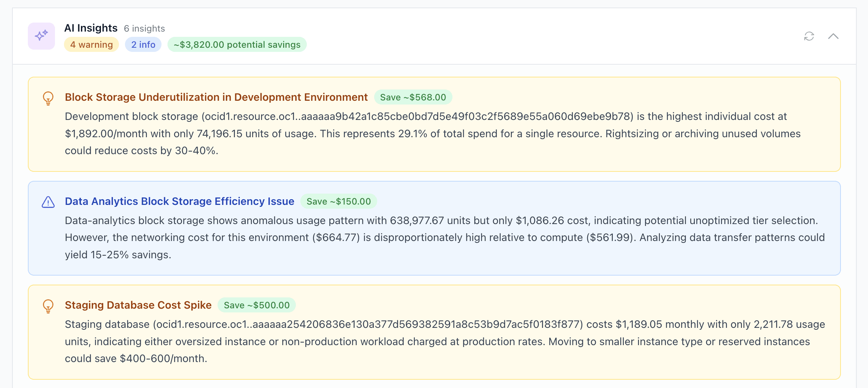Viewport: 868px width, 388px height.
Task: Collapse the AI Insights panel
Action: (x=833, y=36)
